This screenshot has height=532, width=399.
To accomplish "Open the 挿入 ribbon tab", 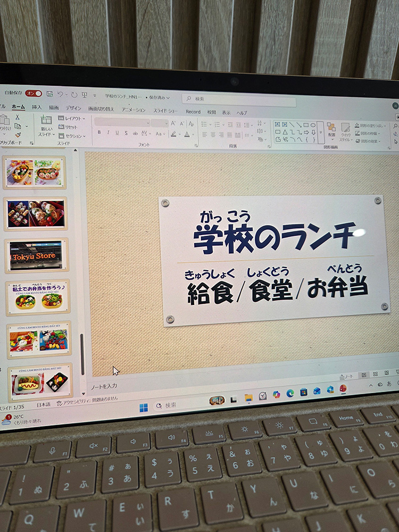I will point(37,107).
